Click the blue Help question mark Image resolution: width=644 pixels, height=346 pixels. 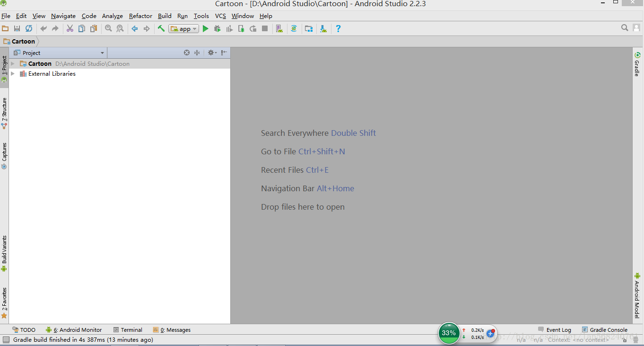click(338, 28)
